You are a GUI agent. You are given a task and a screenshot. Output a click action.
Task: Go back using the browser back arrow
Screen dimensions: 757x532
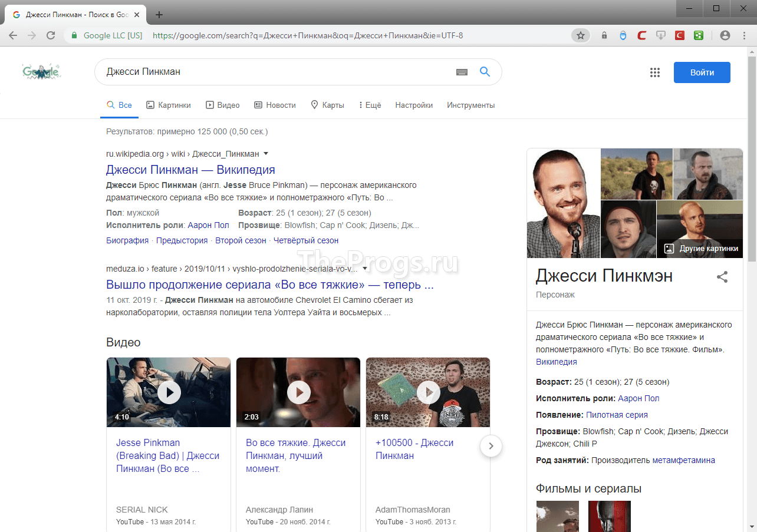click(13, 35)
